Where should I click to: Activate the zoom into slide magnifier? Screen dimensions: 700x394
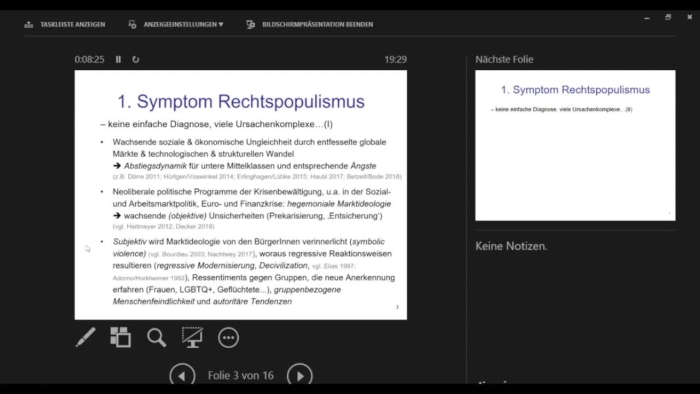click(x=156, y=337)
